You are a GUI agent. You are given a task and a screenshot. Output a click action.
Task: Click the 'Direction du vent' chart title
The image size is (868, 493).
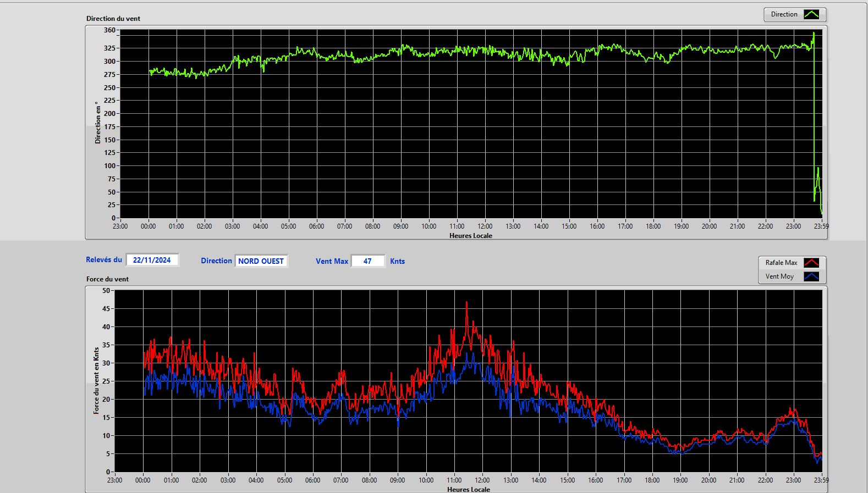pos(113,18)
